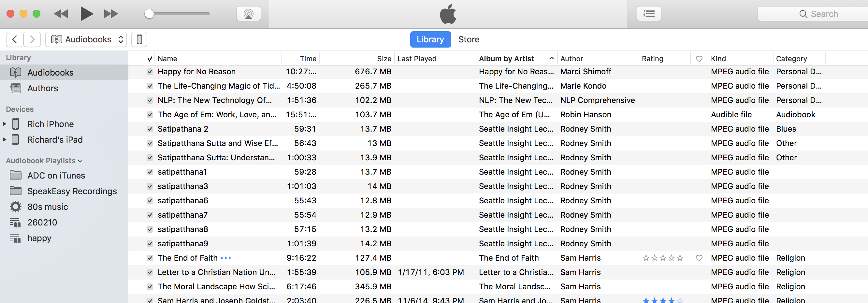Sort by the Album by Artist column
This screenshot has height=303, width=868.
(506, 59)
